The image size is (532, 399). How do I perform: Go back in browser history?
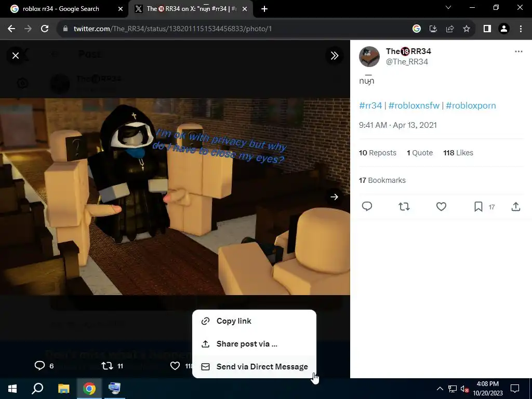(x=11, y=29)
